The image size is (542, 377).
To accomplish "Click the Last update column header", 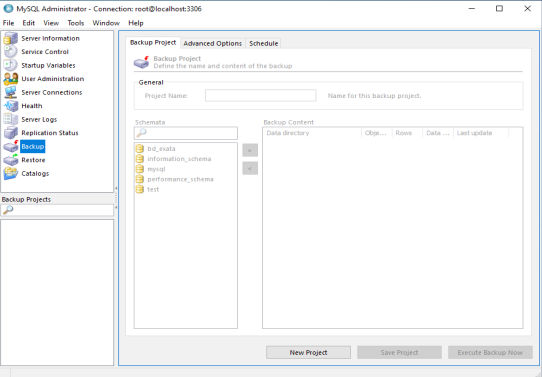I will pyautogui.click(x=481, y=133).
